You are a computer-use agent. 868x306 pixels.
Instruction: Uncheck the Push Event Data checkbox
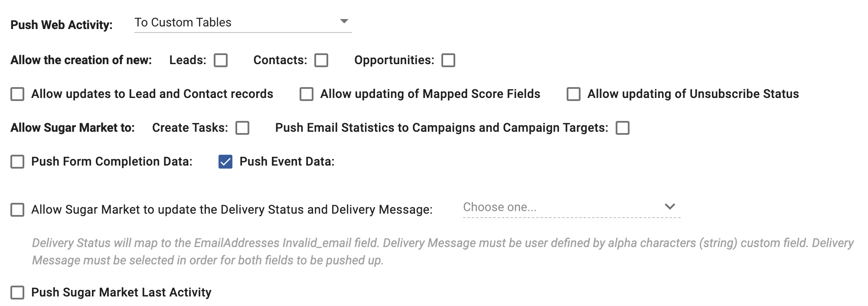[225, 162]
